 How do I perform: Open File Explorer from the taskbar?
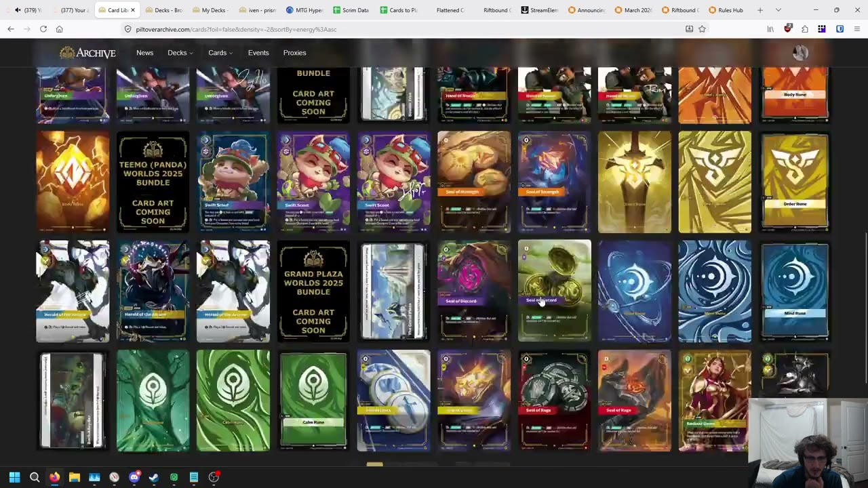point(75,477)
